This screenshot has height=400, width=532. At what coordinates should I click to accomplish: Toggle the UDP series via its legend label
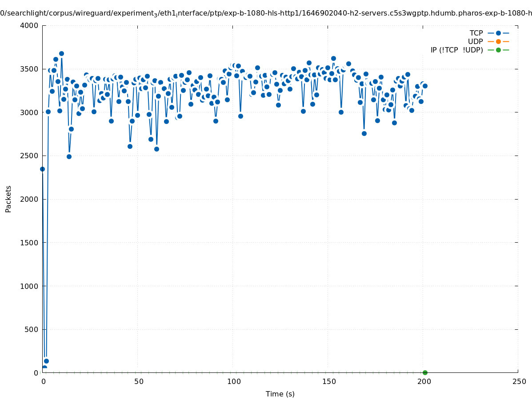point(475,41)
